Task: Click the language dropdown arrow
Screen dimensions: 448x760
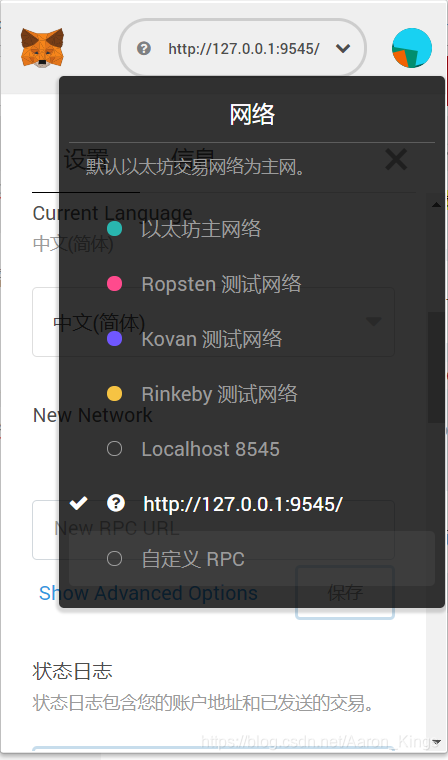Action: [x=373, y=321]
